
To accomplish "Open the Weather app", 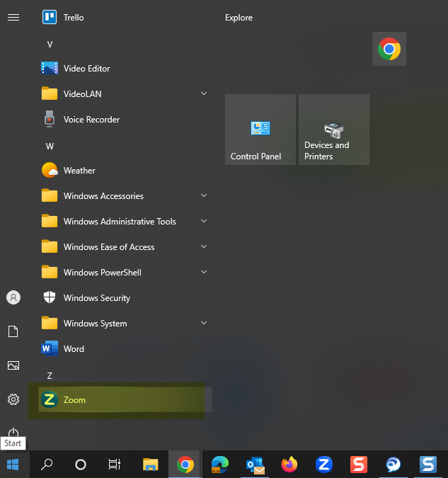I will pyautogui.click(x=125, y=170).
